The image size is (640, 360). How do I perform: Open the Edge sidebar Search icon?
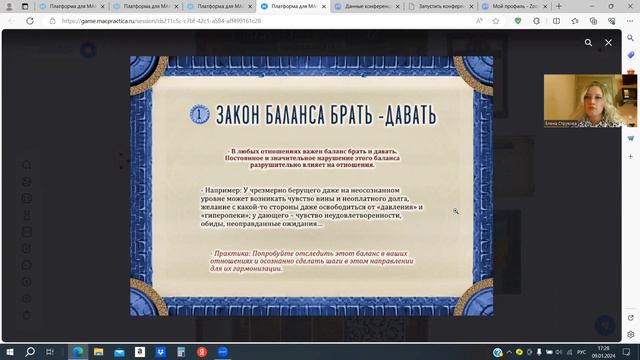(631, 38)
